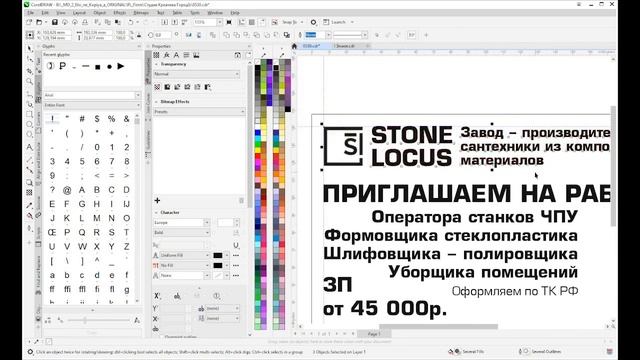Screen dimensions: 640x360
Task: Open the Bold font style dropdown
Action: [181, 233]
